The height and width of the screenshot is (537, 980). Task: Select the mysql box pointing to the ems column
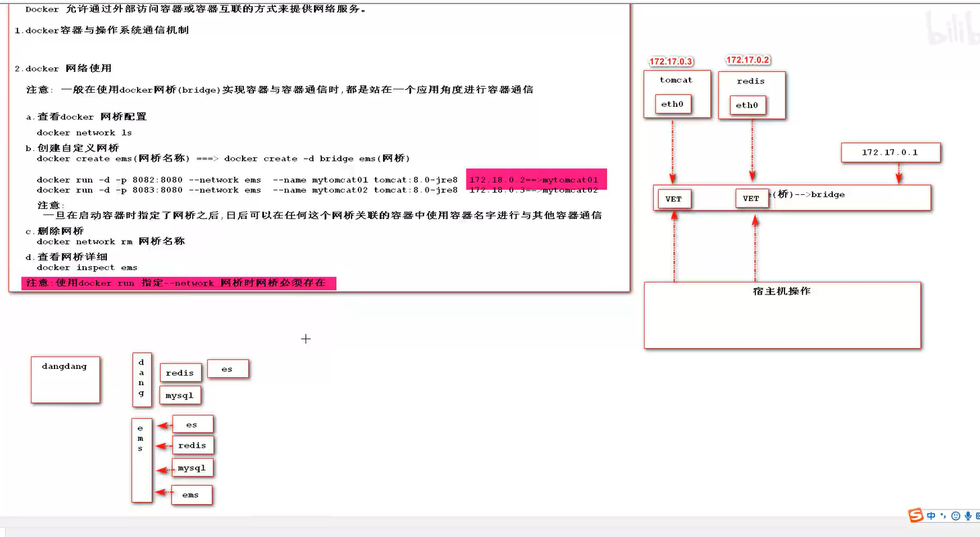[192, 468]
